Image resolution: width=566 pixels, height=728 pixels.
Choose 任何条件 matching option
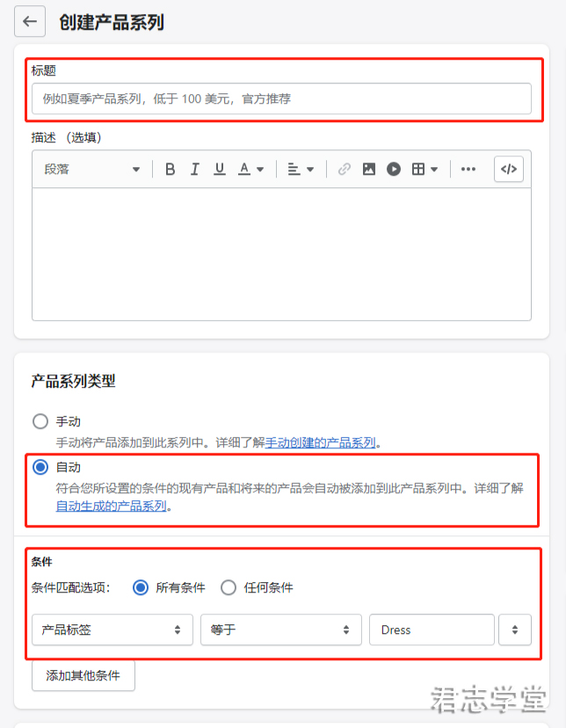tap(229, 587)
